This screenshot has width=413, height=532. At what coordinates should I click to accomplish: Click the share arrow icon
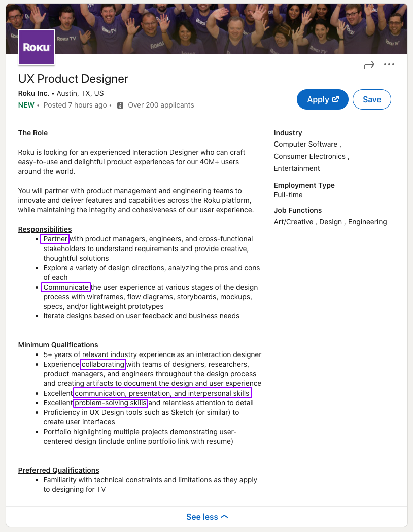coord(369,65)
